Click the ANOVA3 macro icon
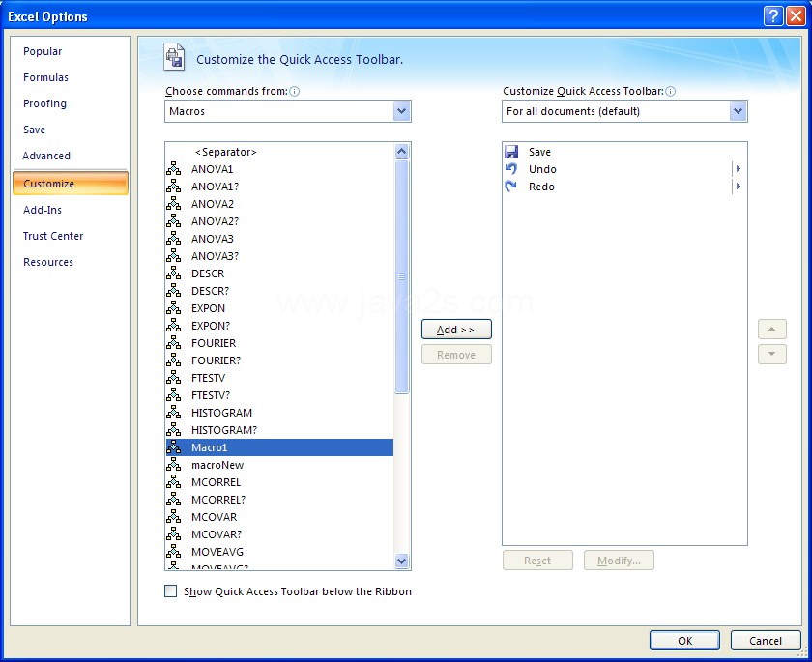Image resolution: width=812 pixels, height=662 pixels. pos(173,238)
